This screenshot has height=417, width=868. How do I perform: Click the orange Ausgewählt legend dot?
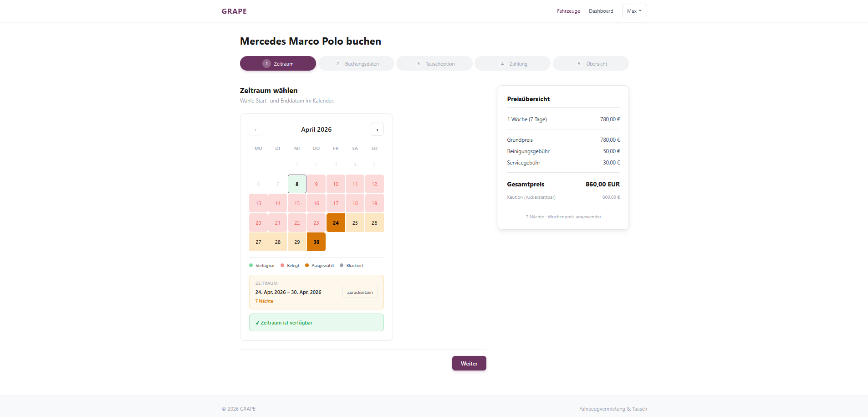(307, 265)
